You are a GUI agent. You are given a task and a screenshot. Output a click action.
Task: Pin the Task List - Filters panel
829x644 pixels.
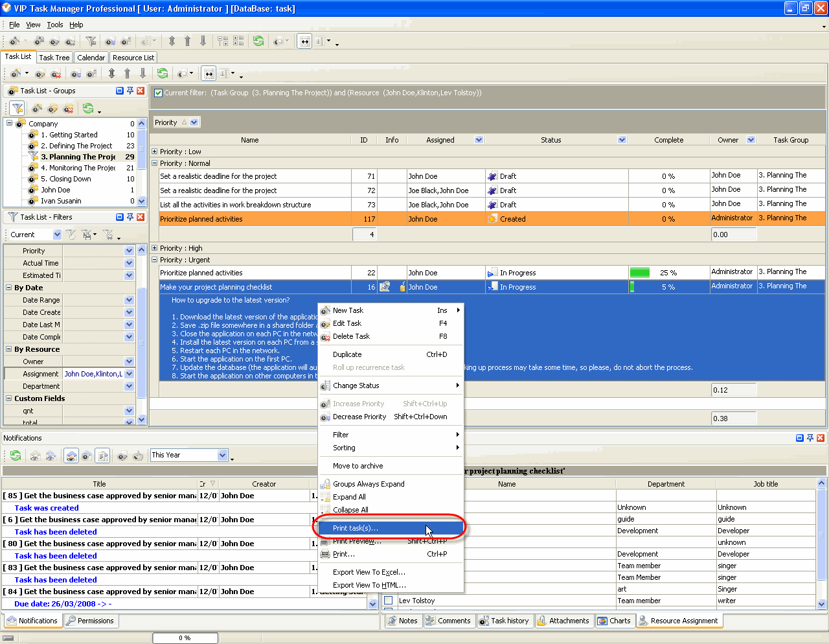point(130,217)
